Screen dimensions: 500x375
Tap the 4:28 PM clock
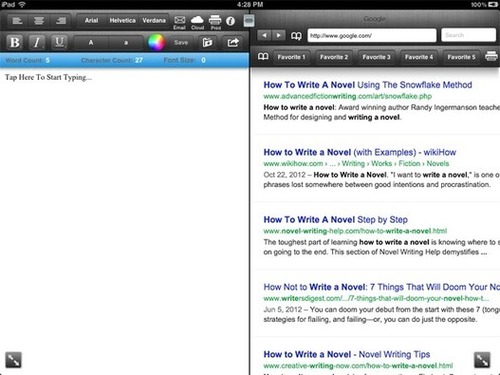[250, 4]
